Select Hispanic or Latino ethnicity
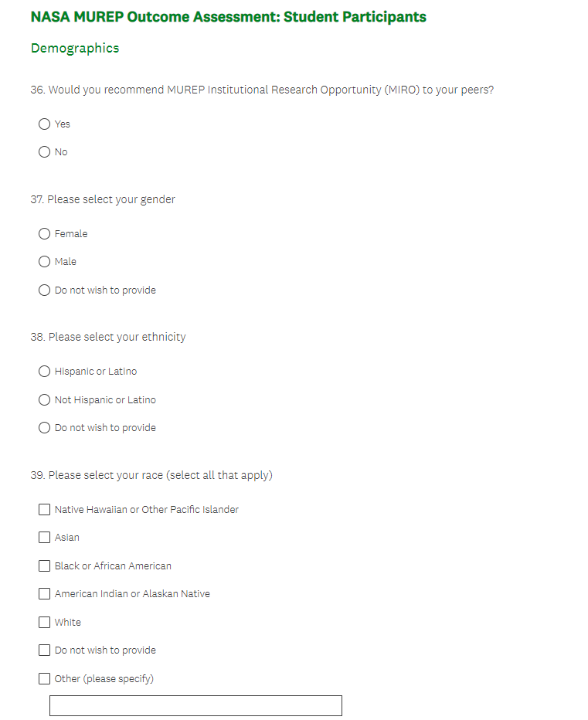This screenshot has height=720, width=588. coord(45,372)
